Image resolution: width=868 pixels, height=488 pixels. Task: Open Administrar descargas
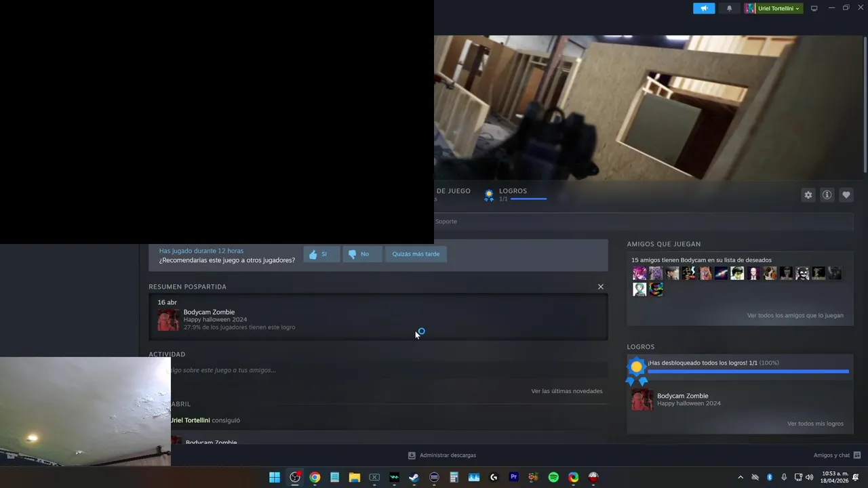point(441,455)
